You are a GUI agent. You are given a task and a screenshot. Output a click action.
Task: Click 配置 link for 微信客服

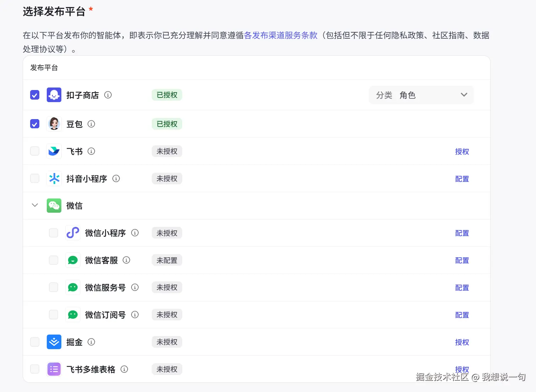(462, 261)
